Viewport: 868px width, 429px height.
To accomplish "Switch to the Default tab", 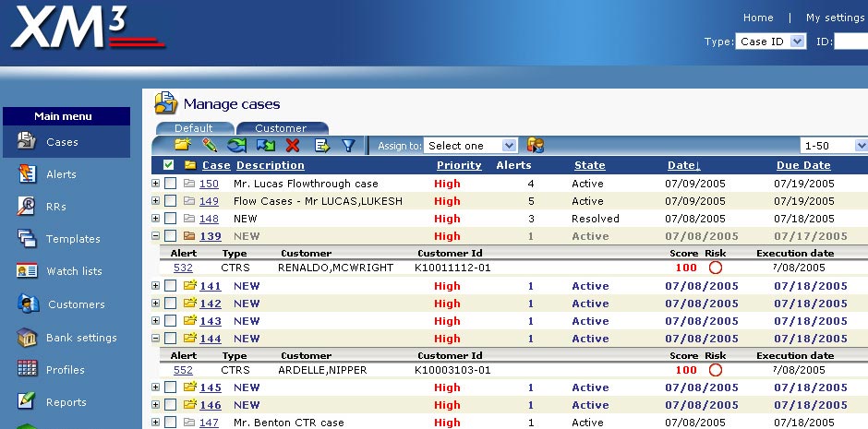I will coord(195,128).
